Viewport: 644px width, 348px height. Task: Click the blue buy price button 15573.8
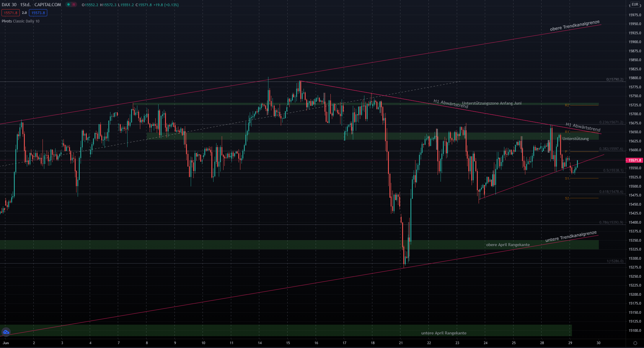38,13
